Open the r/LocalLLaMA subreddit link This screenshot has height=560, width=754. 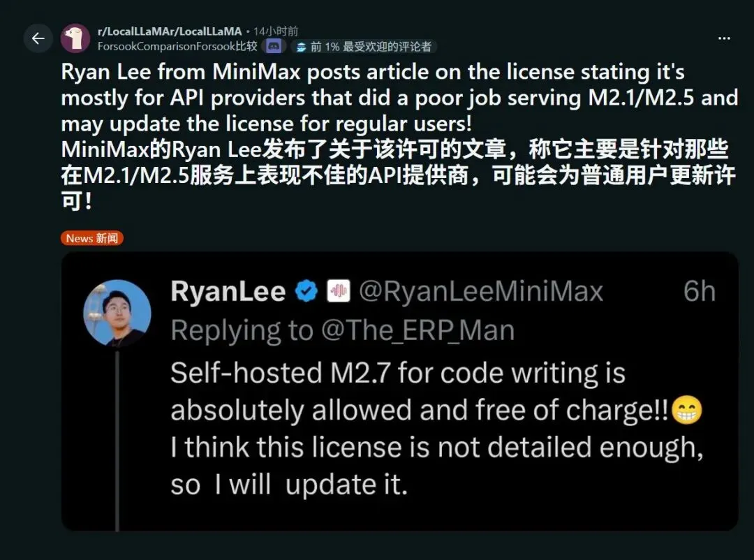pyautogui.click(x=170, y=31)
